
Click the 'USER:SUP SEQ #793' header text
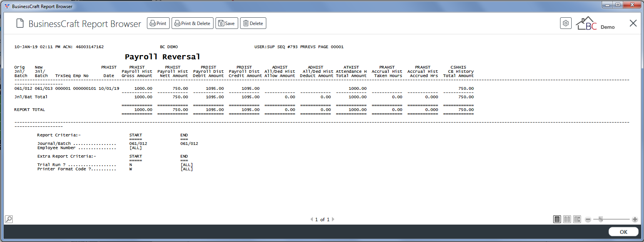click(x=276, y=47)
